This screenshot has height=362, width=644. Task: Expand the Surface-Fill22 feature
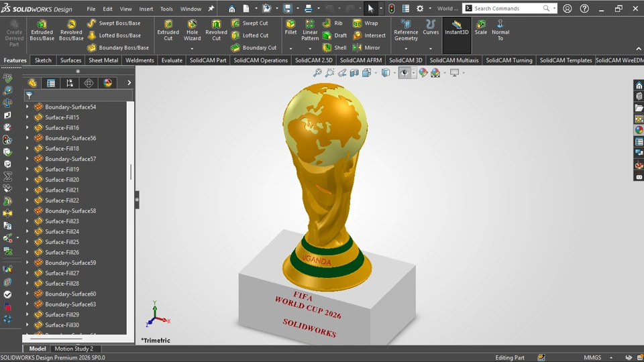[28, 200]
